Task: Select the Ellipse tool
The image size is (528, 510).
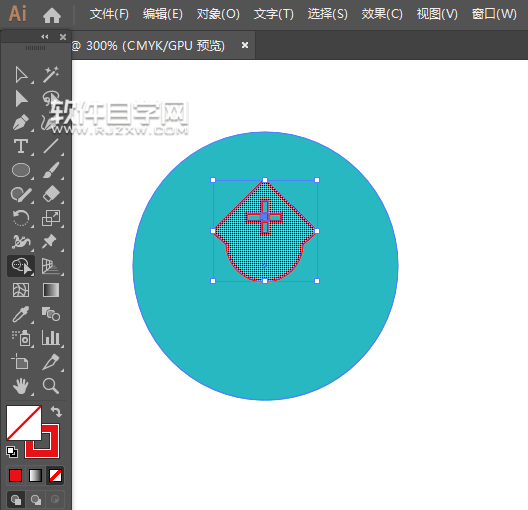Action: pos(21,170)
